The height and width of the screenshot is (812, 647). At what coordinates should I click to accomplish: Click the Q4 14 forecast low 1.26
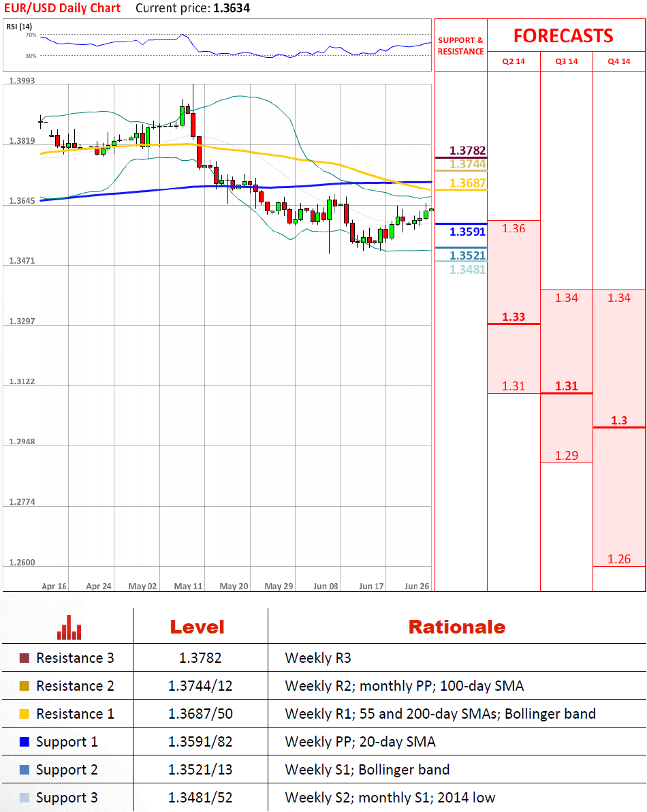tap(619, 559)
